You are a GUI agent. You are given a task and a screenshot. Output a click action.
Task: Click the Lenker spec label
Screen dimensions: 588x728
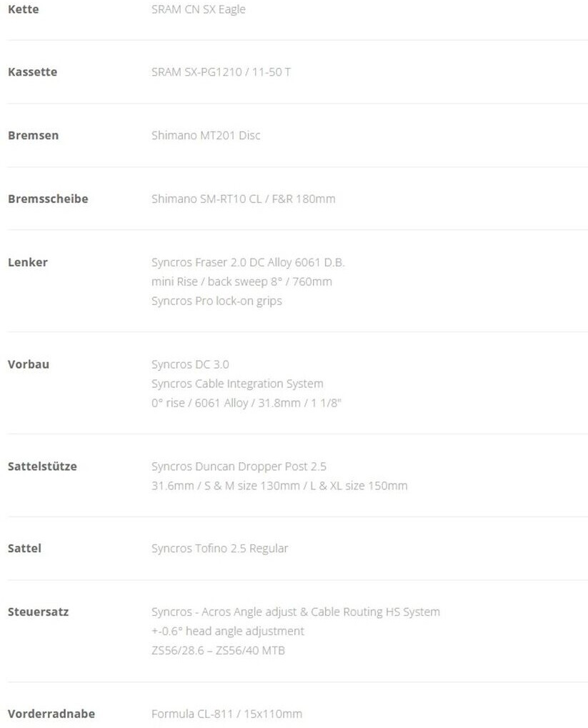[x=27, y=262]
